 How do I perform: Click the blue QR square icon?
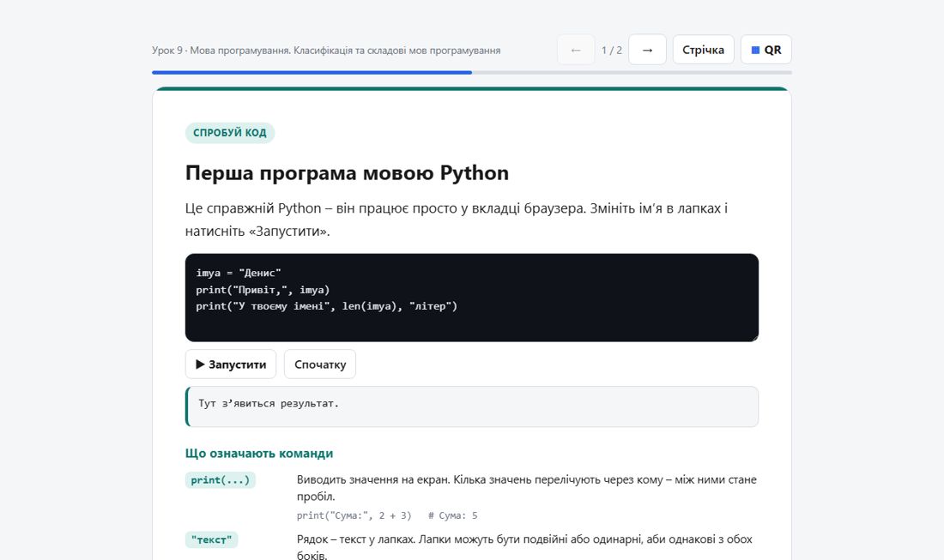click(755, 50)
